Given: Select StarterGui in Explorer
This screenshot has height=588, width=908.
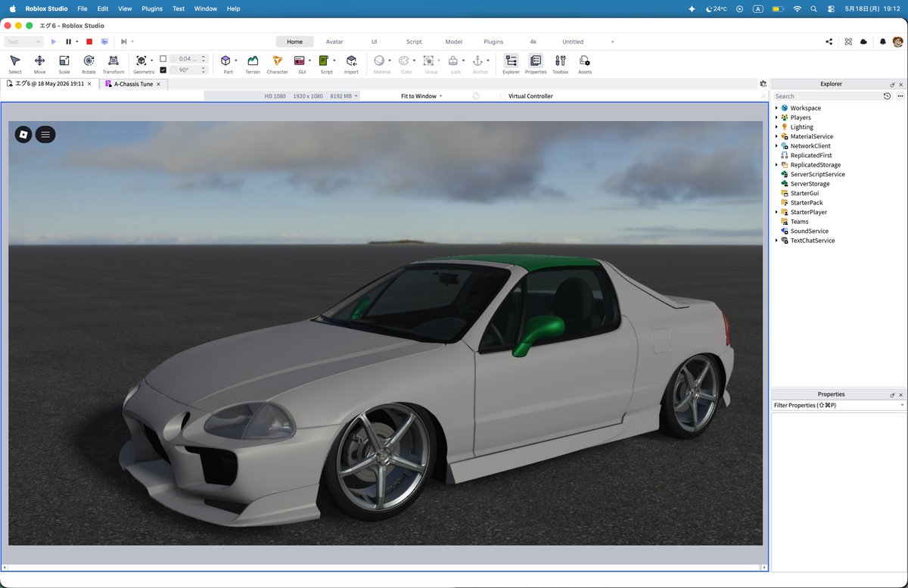Looking at the screenshot, I should click(805, 193).
